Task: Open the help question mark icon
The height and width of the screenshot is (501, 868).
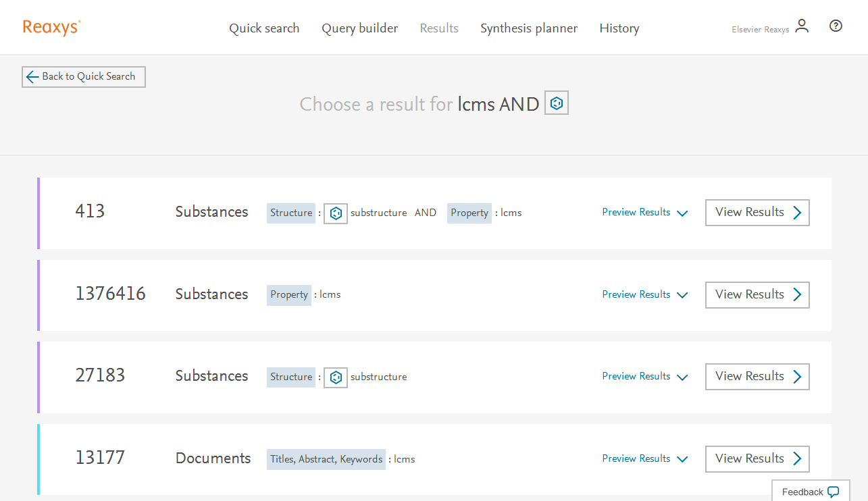Action: 836,26
